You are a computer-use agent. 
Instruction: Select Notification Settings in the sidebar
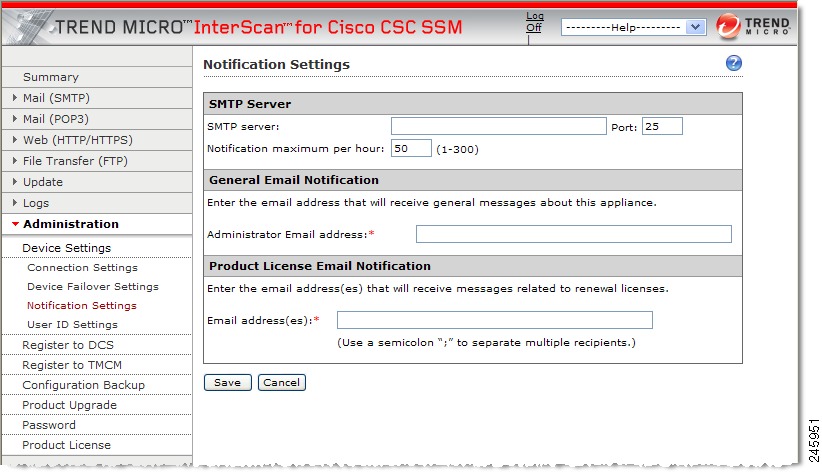point(82,305)
